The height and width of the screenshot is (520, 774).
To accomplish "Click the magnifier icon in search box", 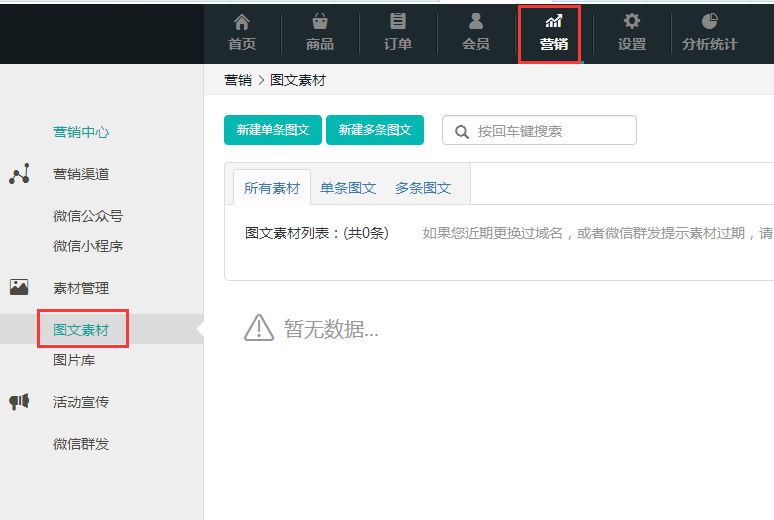I will (462, 131).
